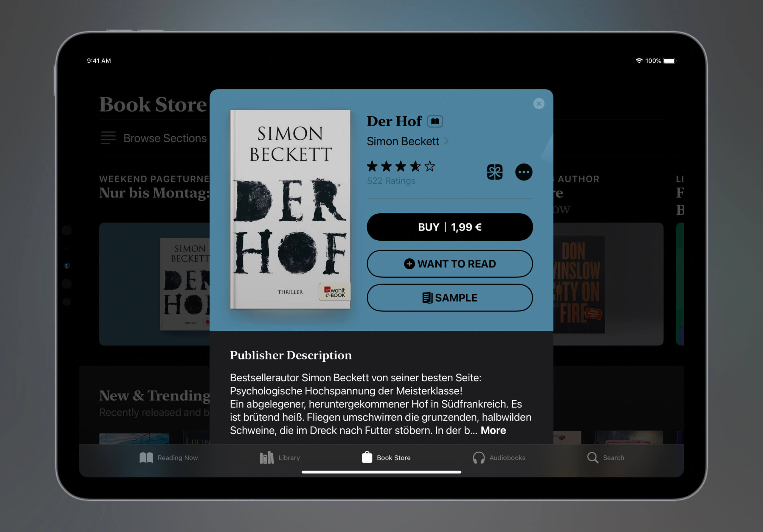Switch to the Audiobooks tab
Screen dimensions: 763x532
click(499, 458)
